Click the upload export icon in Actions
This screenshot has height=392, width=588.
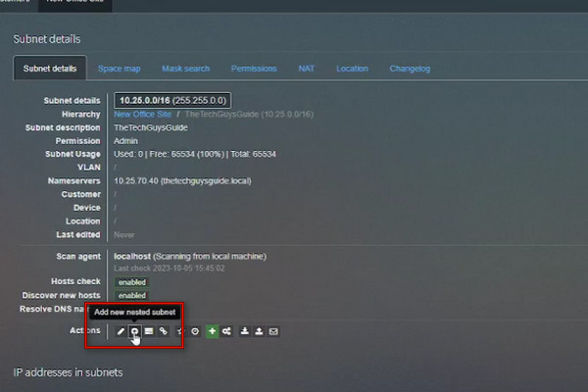(259, 331)
